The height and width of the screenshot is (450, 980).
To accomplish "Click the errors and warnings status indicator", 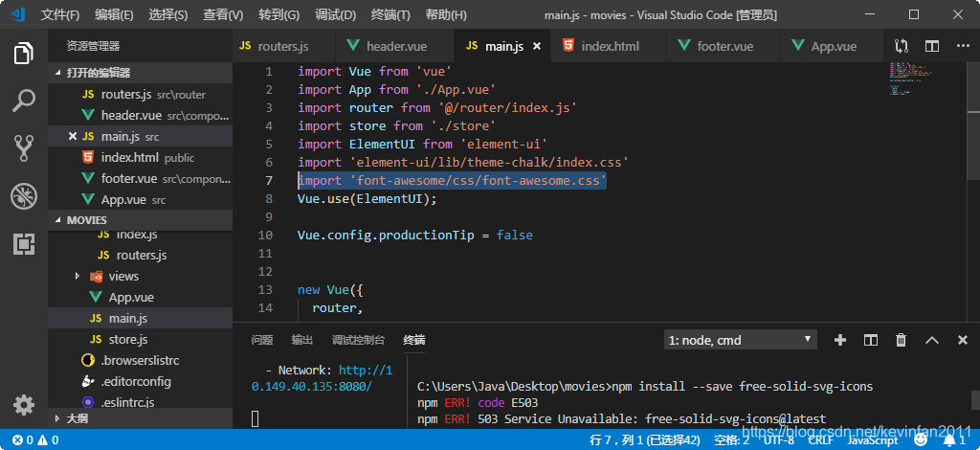I will pos(35,440).
